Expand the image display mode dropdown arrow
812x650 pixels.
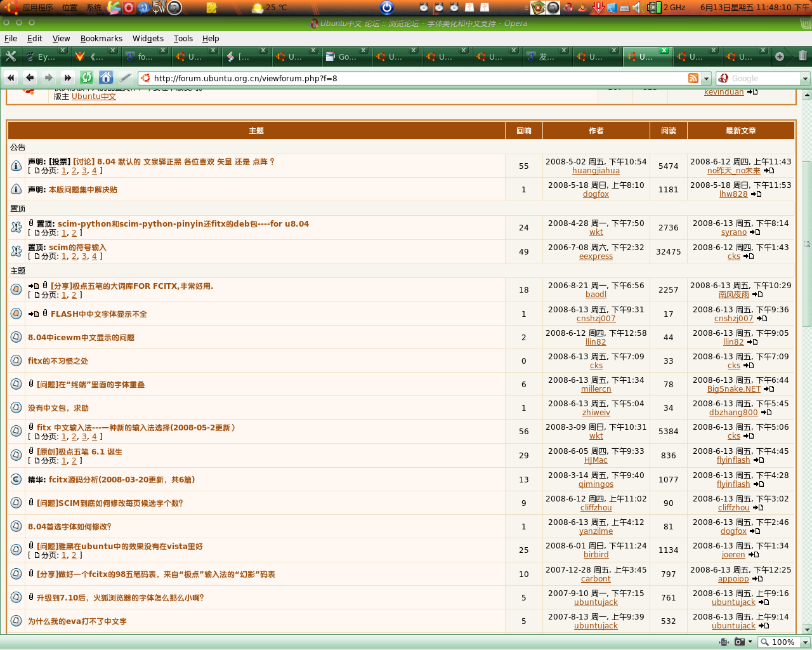click(750, 642)
